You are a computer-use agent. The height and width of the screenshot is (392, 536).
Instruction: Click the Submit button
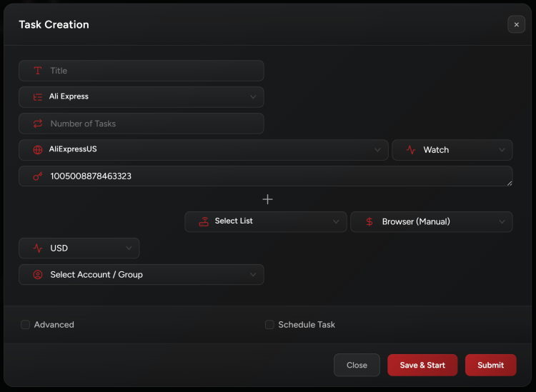(490, 365)
